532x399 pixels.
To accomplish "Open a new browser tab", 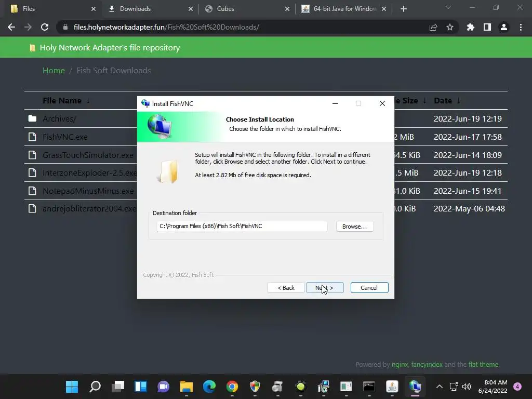I will [403, 9].
